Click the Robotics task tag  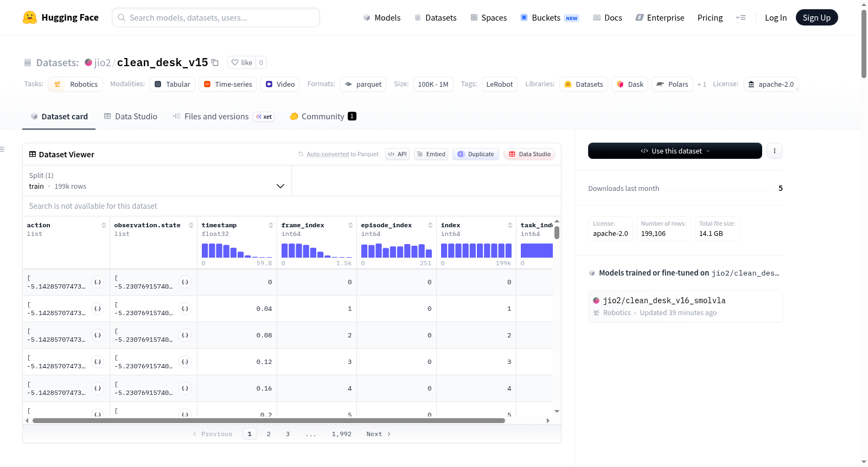75,84
